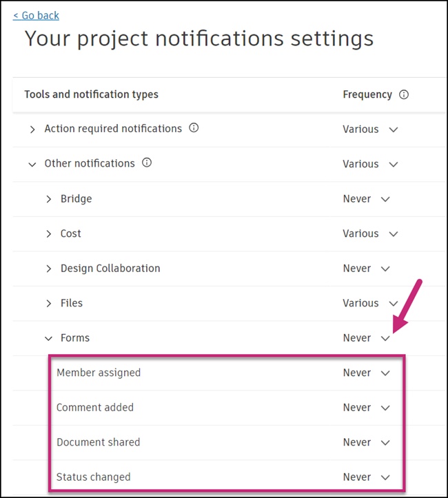448x498 pixels.
Task: Open Comment added frequency dropdown
Action: coord(366,408)
